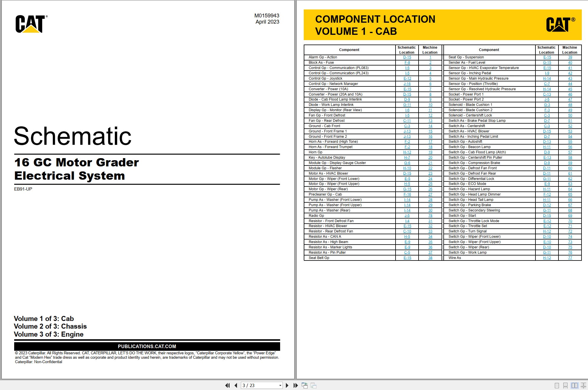588x390 pixels.
Task: Open schematic link H-12 for Switch Gp - Turn Signal
Action: click(547, 231)
